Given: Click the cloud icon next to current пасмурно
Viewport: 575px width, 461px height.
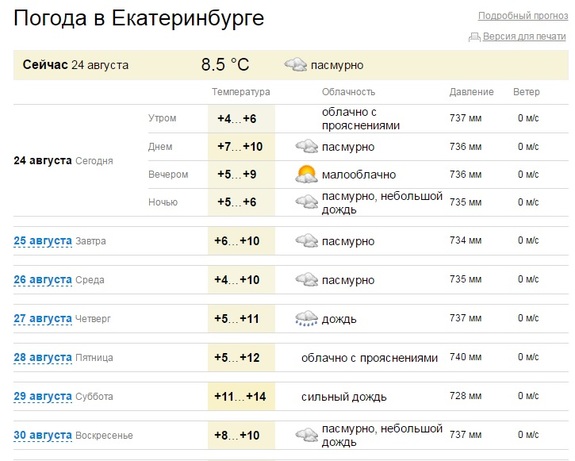Looking at the screenshot, I should click(296, 65).
